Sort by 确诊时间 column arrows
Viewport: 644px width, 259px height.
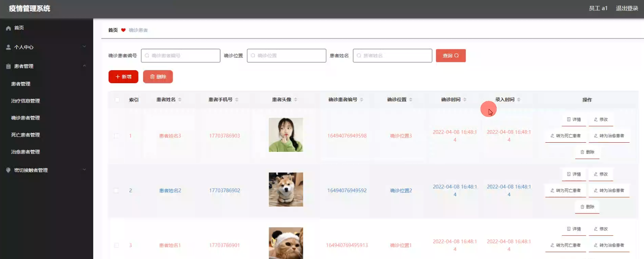[x=465, y=100]
